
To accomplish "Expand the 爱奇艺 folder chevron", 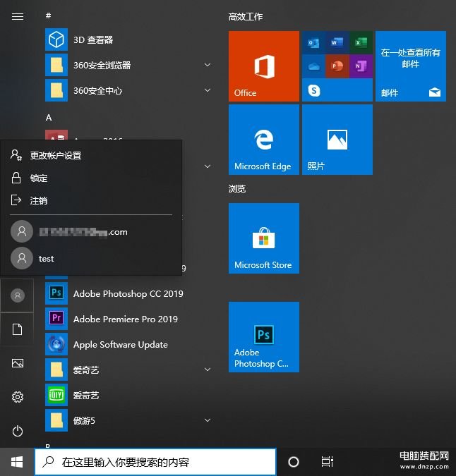I will coord(208,370).
